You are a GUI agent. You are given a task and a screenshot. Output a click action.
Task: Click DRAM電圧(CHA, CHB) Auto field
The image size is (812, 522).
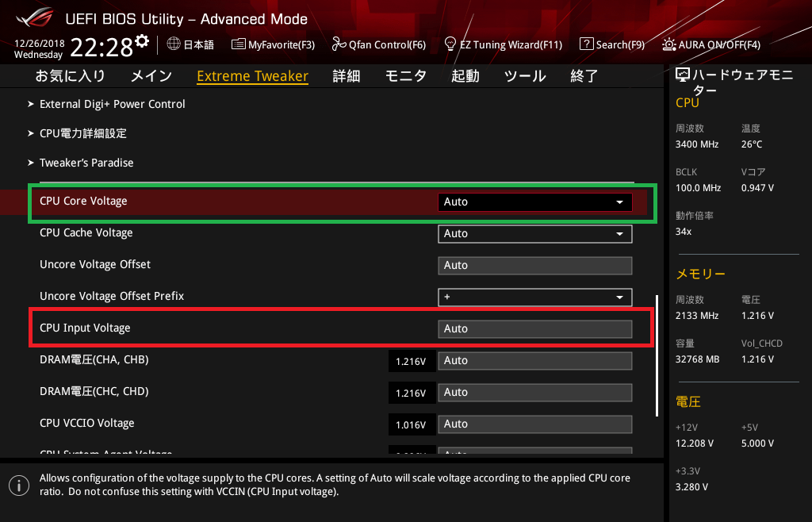535,360
